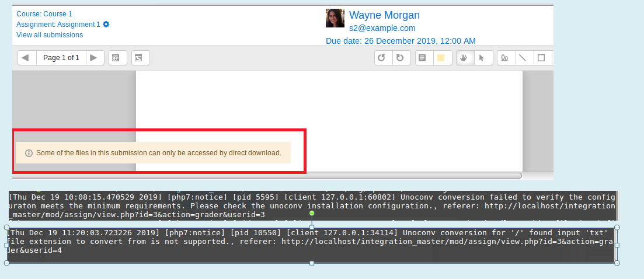644x279 pixels.
Task: Go to the previous page arrow
Action: (x=26, y=58)
